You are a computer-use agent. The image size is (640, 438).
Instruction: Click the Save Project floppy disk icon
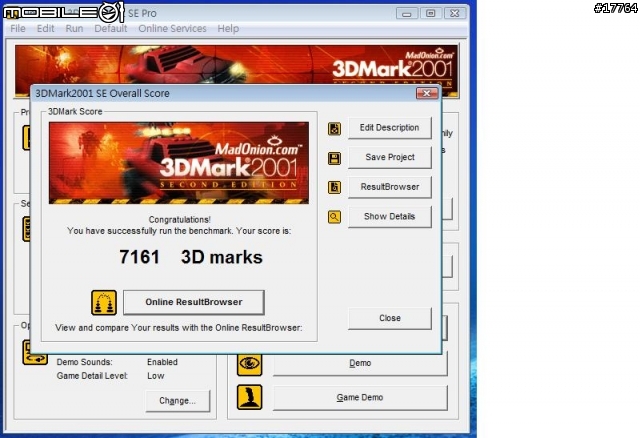(334, 158)
